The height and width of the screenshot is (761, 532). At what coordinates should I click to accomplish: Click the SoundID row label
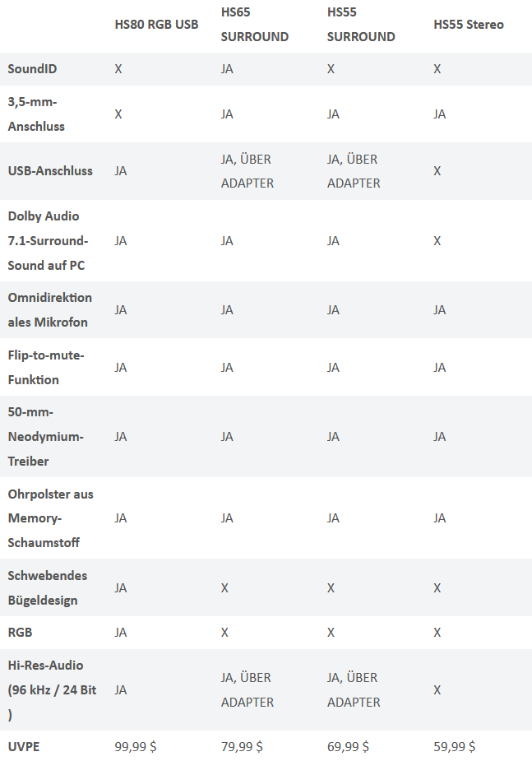tap(32, 69)
